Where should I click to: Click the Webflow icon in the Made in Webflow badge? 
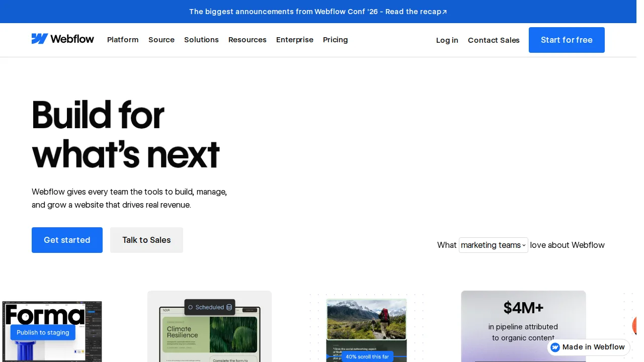(555, 347)
